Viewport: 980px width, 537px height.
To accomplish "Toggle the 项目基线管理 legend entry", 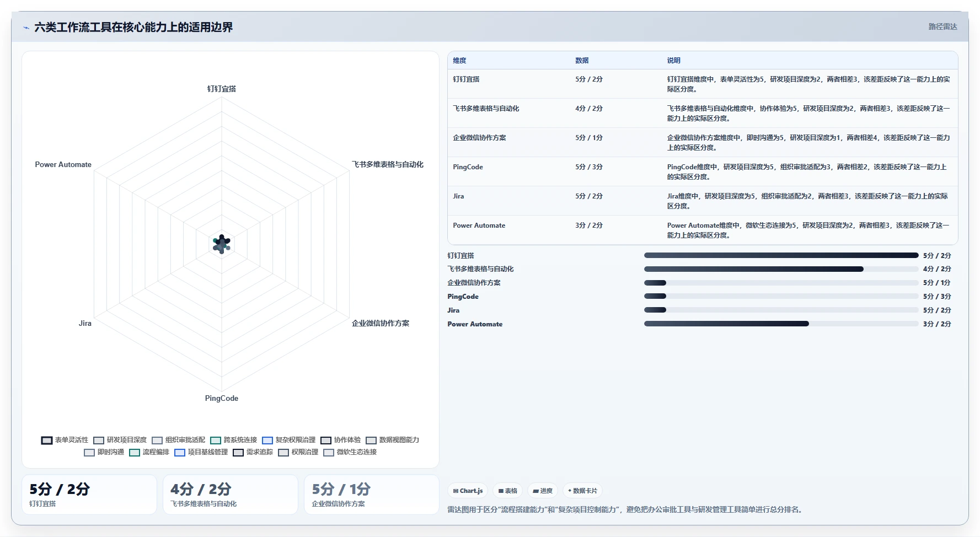I will point(201,452).
